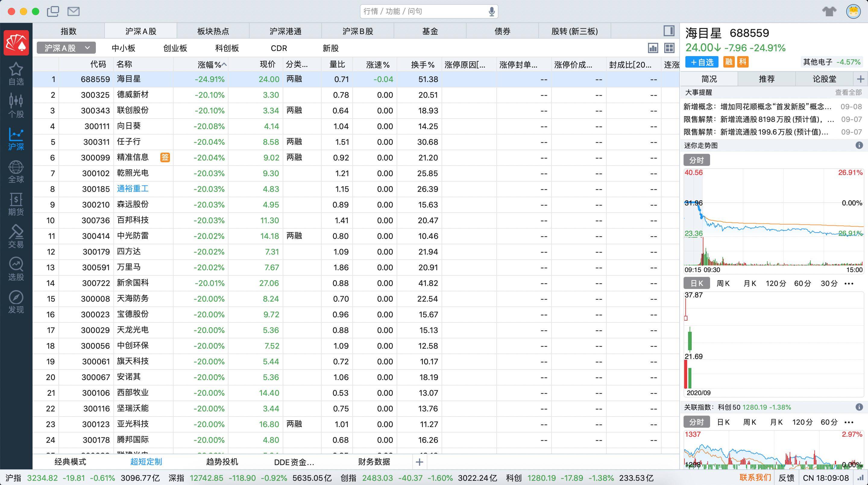Screen dimensions: 868x485
Task: Click the 科 STAR board badge
Action: tap(743, 62)
